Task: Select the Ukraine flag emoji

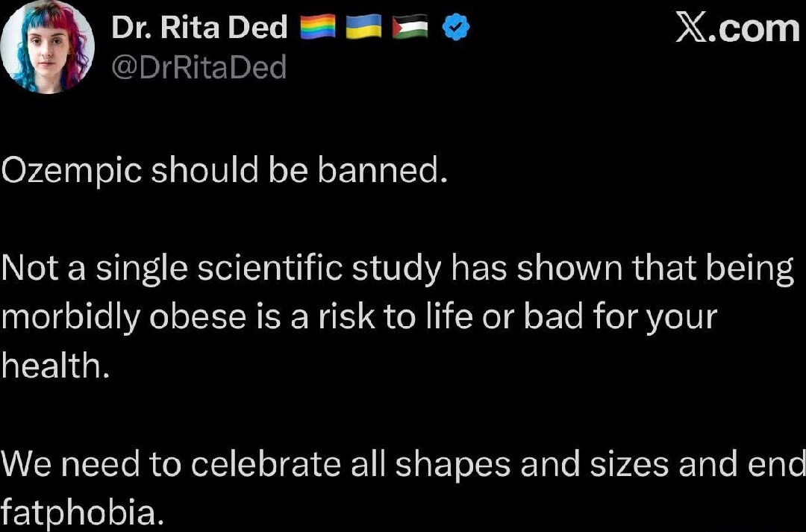Action: (x=363, y=28)
